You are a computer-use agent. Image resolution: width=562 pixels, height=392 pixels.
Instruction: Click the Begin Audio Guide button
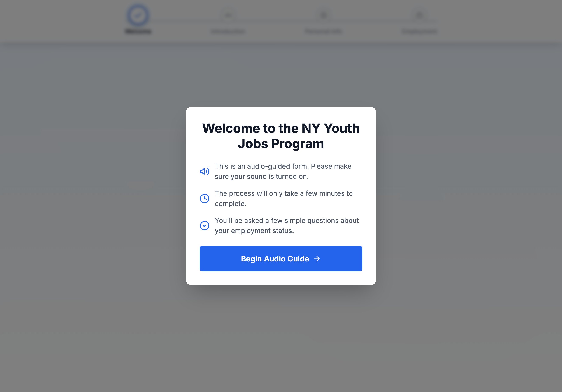281,259
